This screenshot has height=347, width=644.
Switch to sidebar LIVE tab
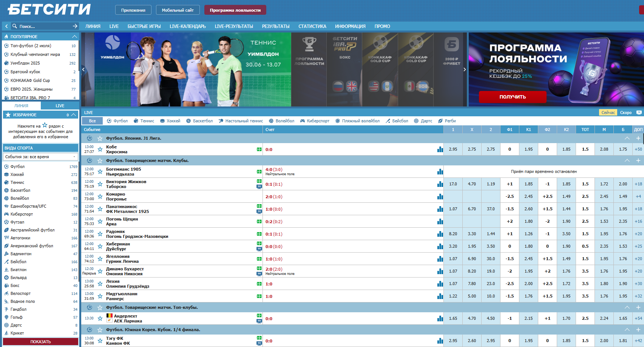click(60, 106)
